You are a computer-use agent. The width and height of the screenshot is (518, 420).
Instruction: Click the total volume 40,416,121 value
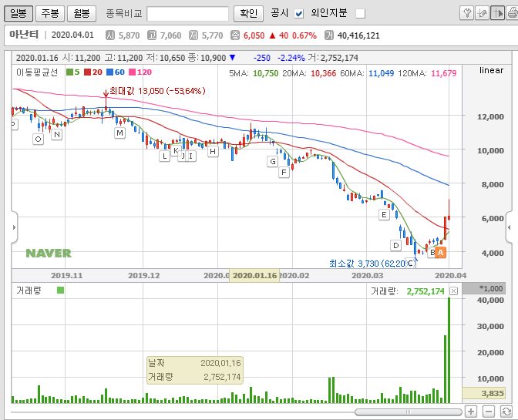[358, 35]
